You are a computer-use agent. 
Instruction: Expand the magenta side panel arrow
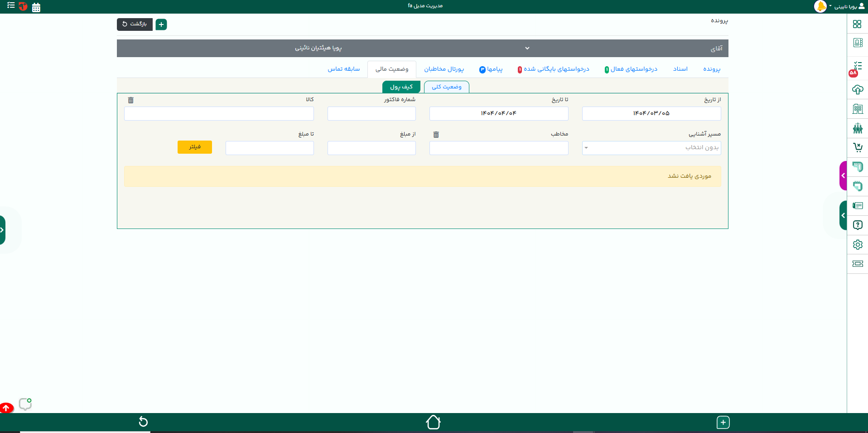(x=843, y=175)
